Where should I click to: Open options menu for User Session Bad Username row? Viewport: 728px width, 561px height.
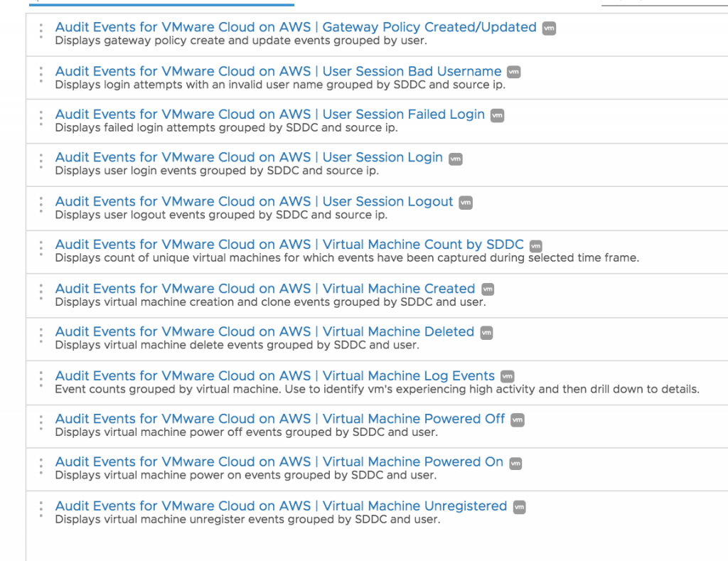[x=41, y=75]
